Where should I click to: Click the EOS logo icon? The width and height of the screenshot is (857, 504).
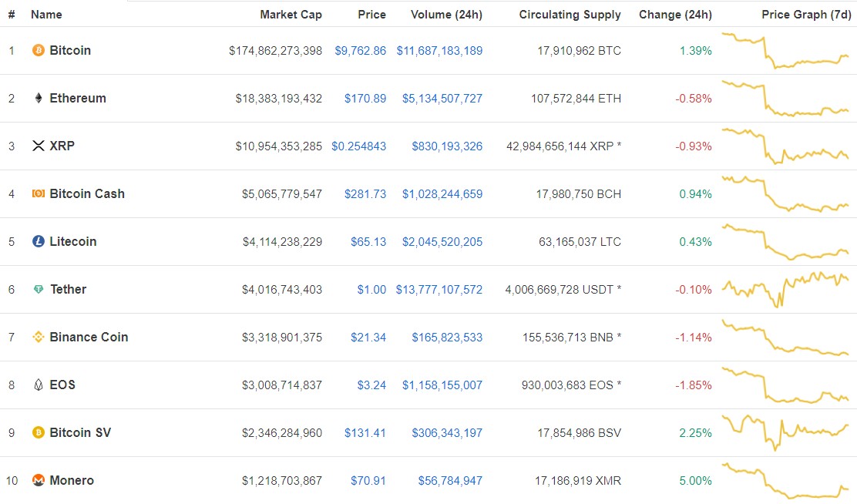coord(39,385)
